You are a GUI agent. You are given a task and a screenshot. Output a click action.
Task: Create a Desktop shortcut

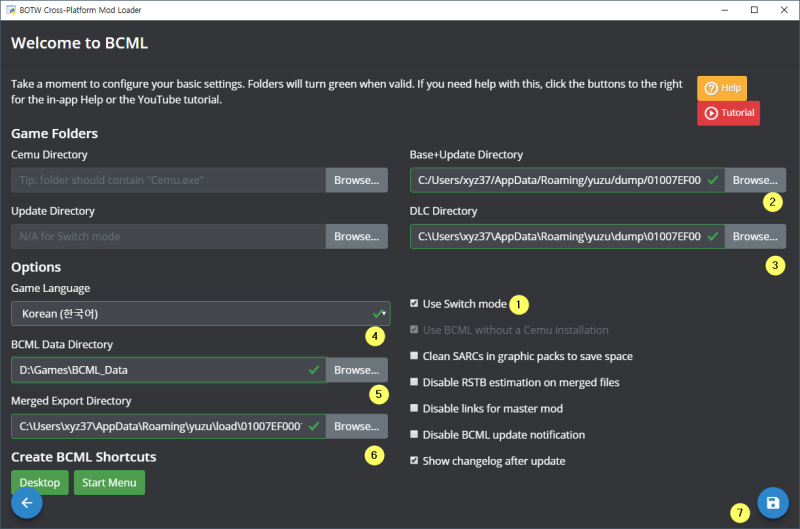tap(40, 482)
